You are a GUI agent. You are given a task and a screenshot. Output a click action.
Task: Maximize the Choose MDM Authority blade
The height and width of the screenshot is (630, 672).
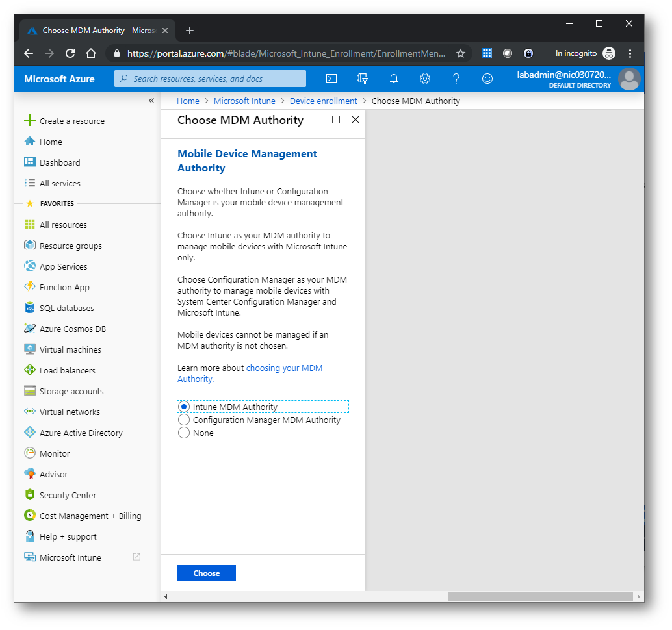point(336,120)
